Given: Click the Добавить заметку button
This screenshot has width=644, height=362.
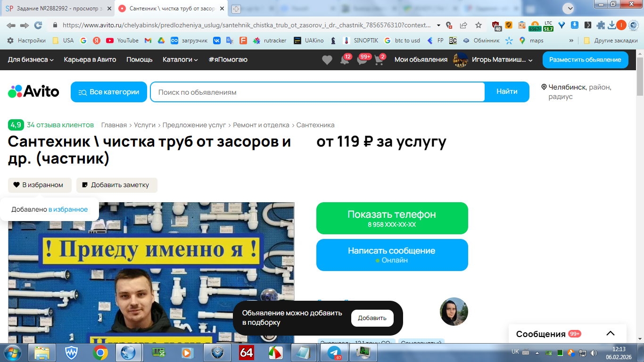Looking at the screenshot, I should click(117, 185).
